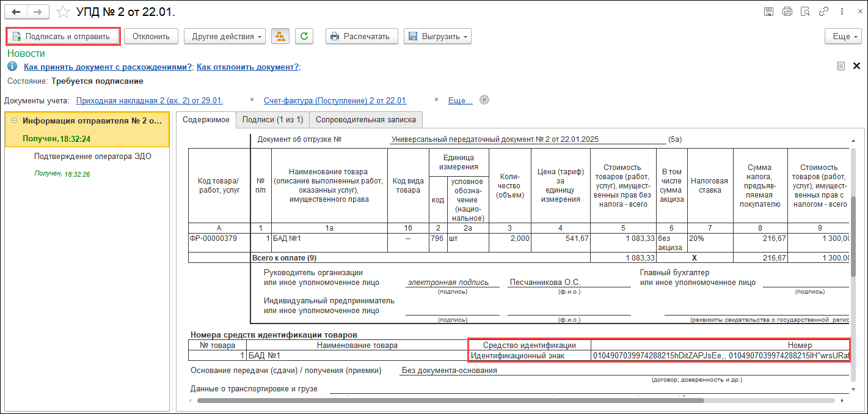Add document to favorites with star
This screenshot has width=868, height=414.
62,12
